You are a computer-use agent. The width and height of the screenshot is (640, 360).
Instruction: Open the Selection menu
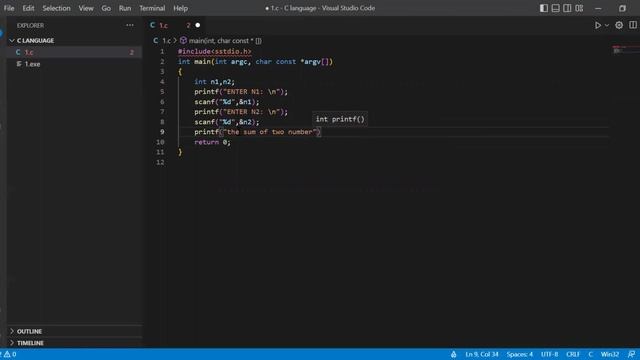pos(56,8)
